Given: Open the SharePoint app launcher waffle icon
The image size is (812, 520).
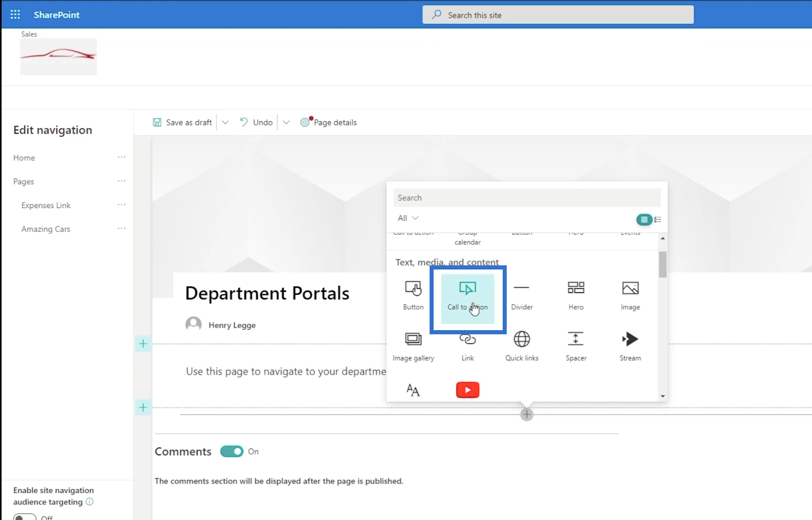Looking at the screenshot, I should tap(15, 15).
